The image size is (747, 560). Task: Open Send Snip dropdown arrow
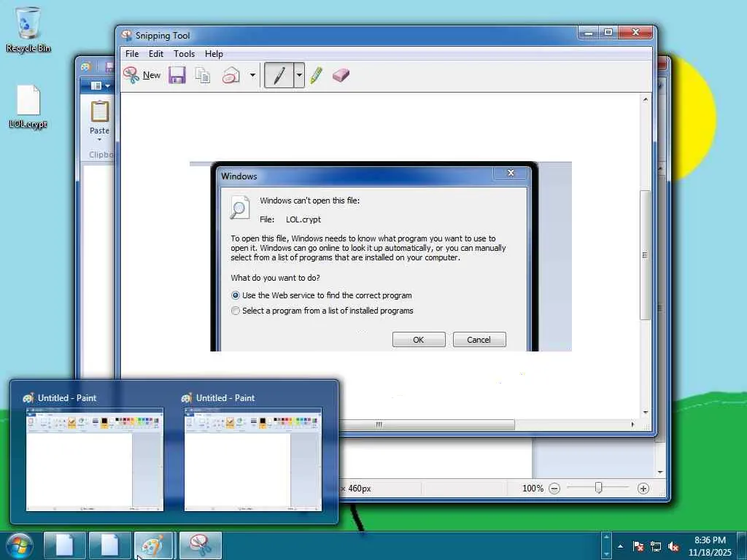(x=252, y=75)
